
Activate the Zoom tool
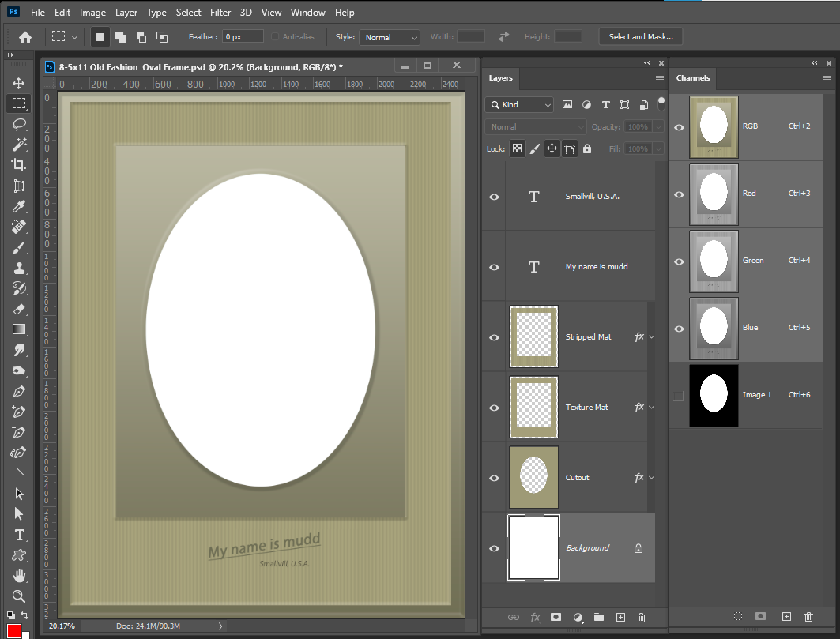(19, 596)
